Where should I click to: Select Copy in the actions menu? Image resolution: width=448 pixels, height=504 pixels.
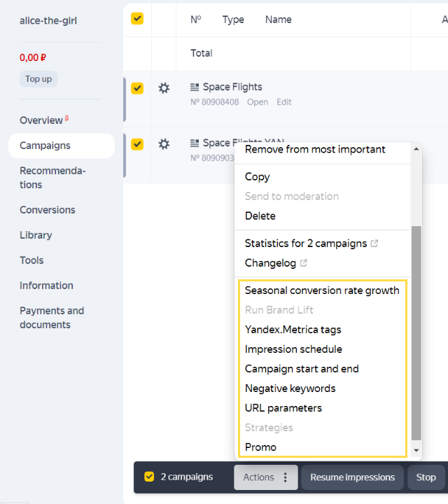click(257, 176)
